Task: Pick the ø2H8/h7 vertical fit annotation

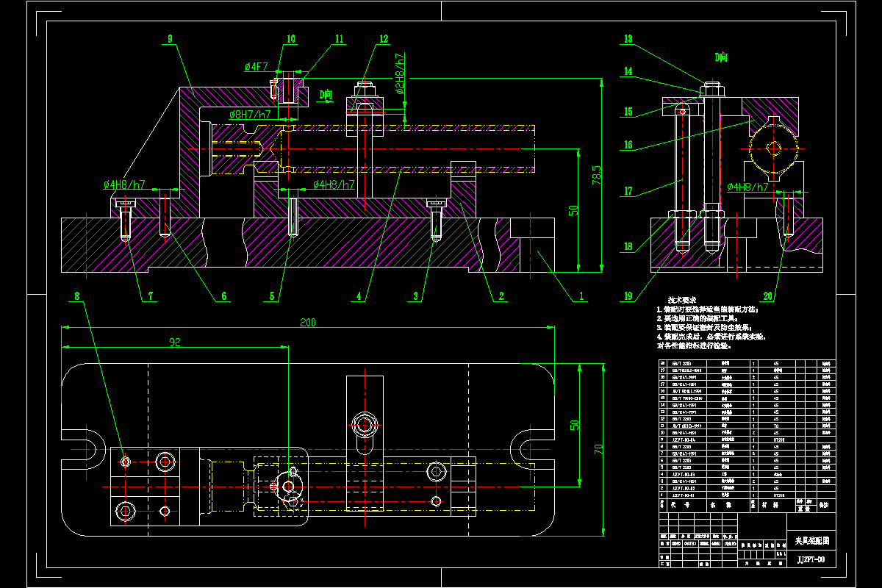Action: (400, 74)
